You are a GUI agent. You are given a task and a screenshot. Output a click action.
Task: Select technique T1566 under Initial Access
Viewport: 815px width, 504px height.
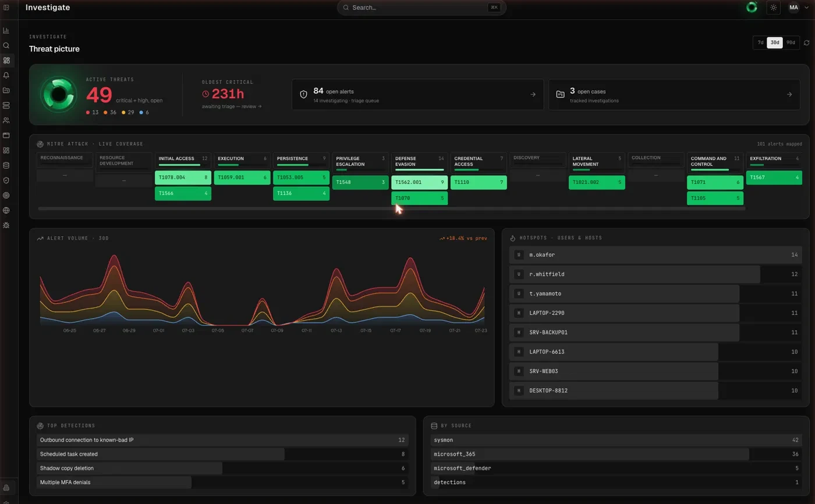coord(183,193)
